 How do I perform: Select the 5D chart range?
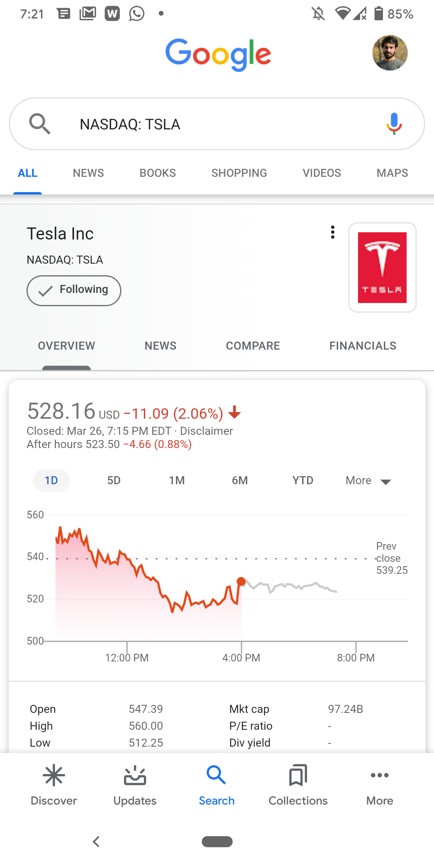pos(114,481)
